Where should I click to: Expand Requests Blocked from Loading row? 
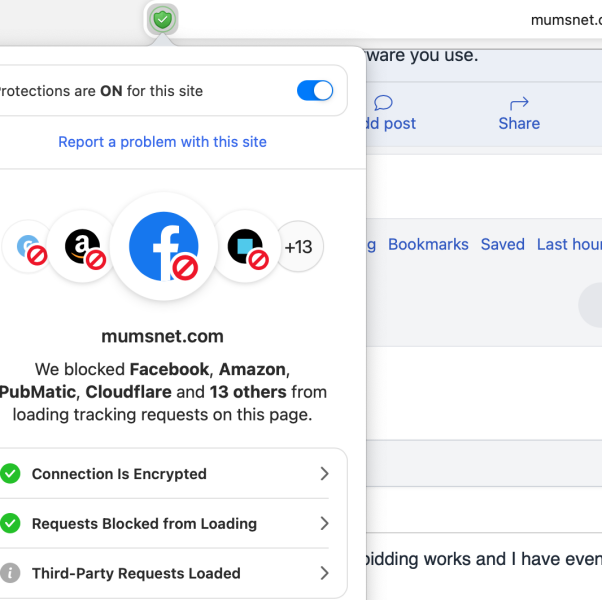324,523
